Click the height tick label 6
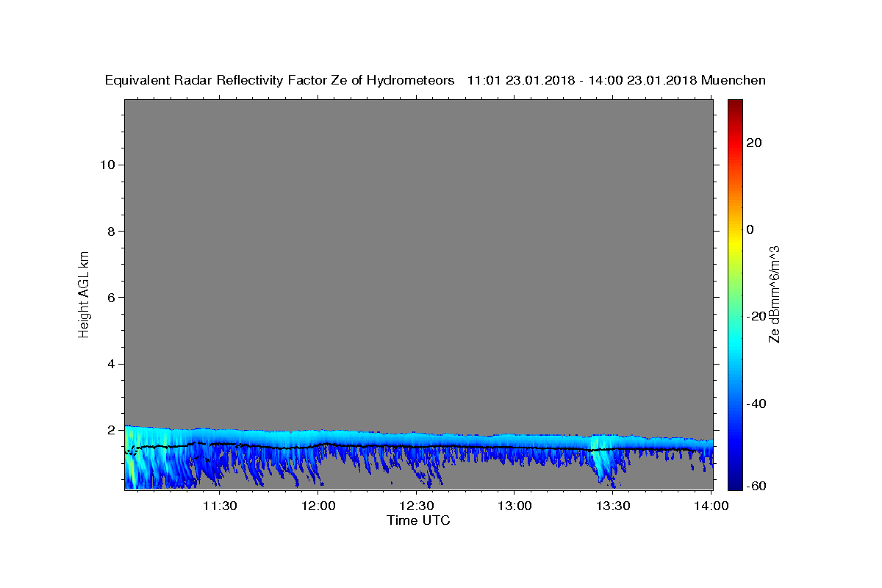The height and width of the screenshot is (588, 882). point(110,297)
